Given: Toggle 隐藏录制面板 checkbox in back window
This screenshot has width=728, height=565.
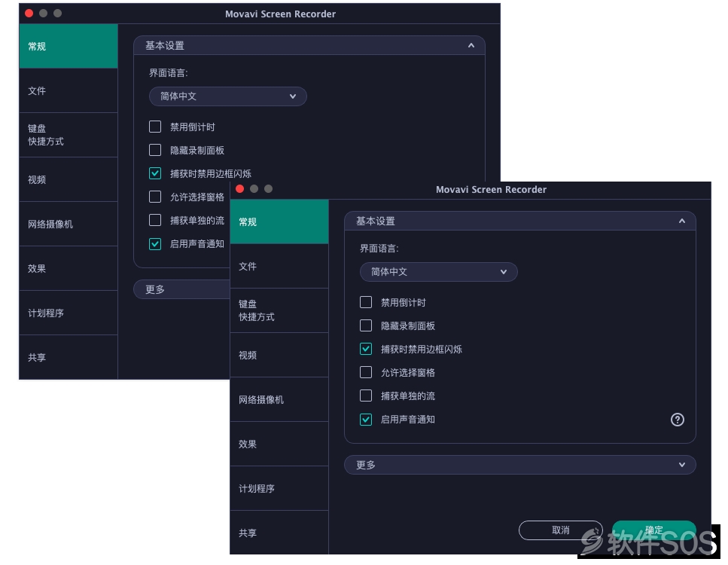Looking at the screenshot, I should click(x=155, y=150).
